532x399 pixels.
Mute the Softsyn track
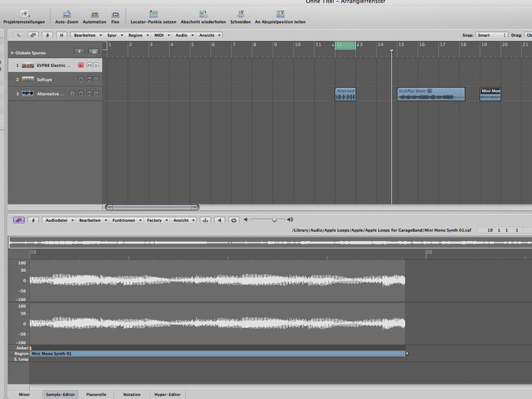(x=88, y=79)
